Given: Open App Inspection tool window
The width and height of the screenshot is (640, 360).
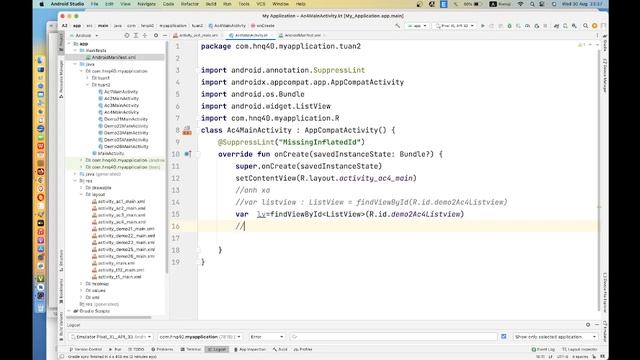Looking at the screenshot, I should (249, 349).
